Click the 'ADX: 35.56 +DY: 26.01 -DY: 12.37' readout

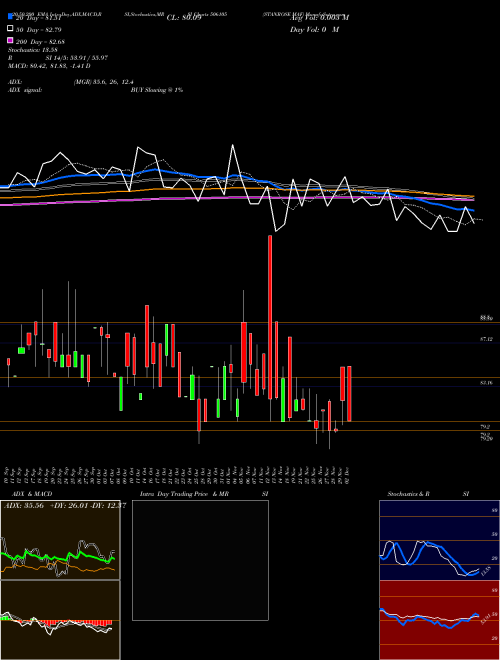64,506
